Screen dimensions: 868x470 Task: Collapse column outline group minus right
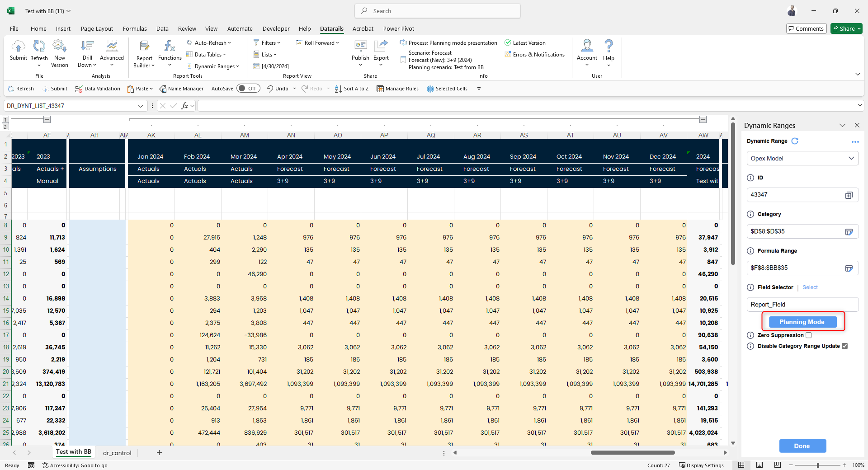click(x=703, y=119)
